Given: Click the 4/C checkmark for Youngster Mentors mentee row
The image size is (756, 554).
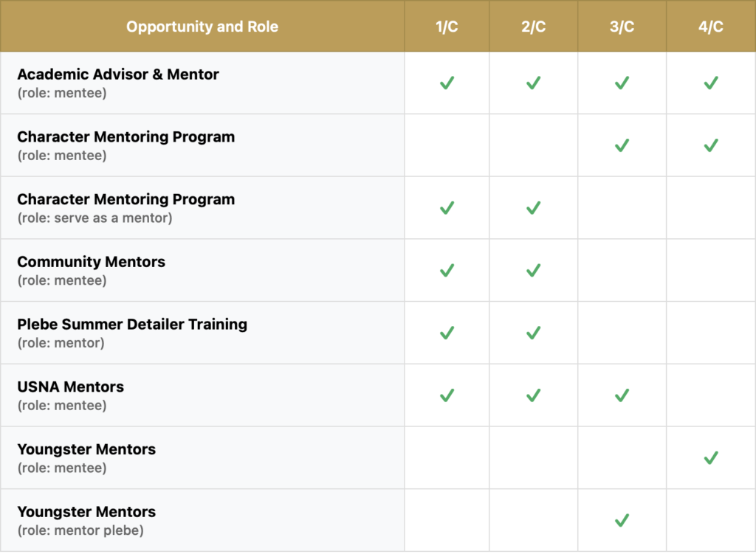Looking at the screenshot, I should [710, 458].
